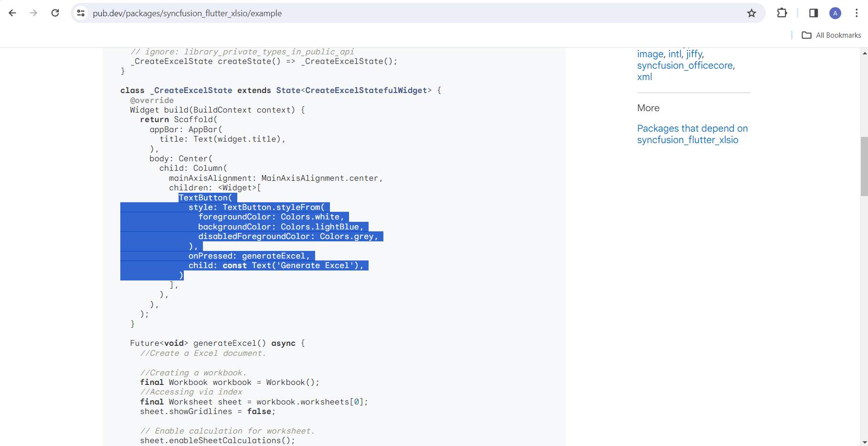Click 'mainAxisAlignment: MainAxisAlignment.center,' line
868x446 pixels.
click(x=276, y=178)
